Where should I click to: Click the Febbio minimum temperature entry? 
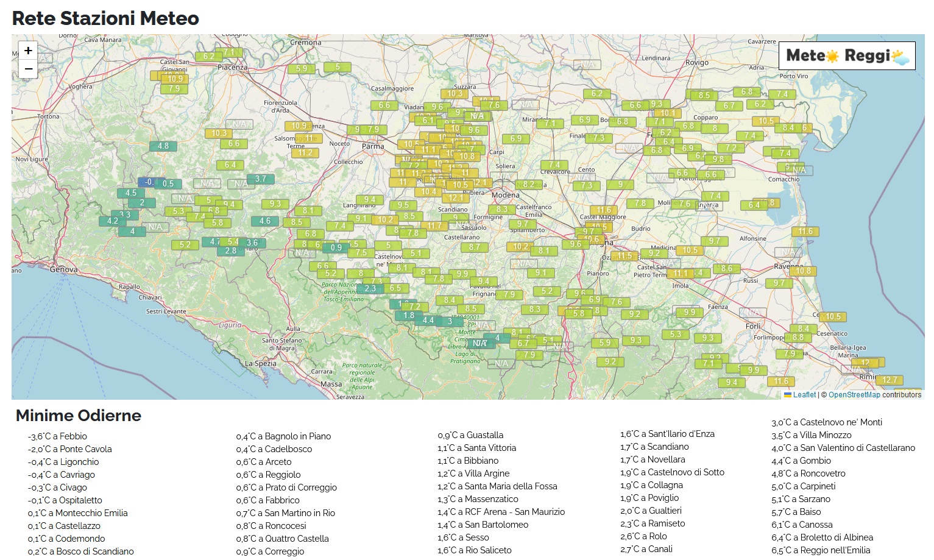(x=57, y=436)
